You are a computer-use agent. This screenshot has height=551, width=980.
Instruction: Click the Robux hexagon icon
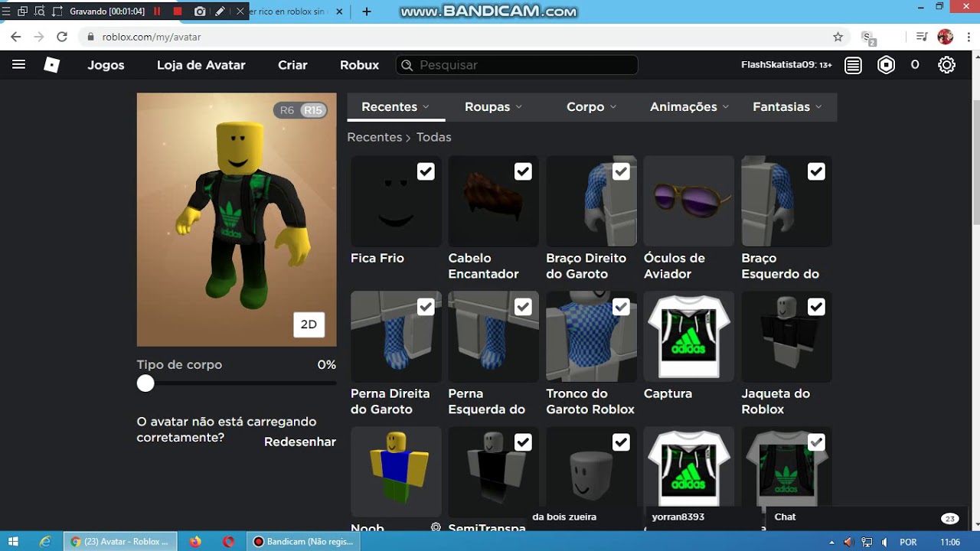click(x=886, y=66)
